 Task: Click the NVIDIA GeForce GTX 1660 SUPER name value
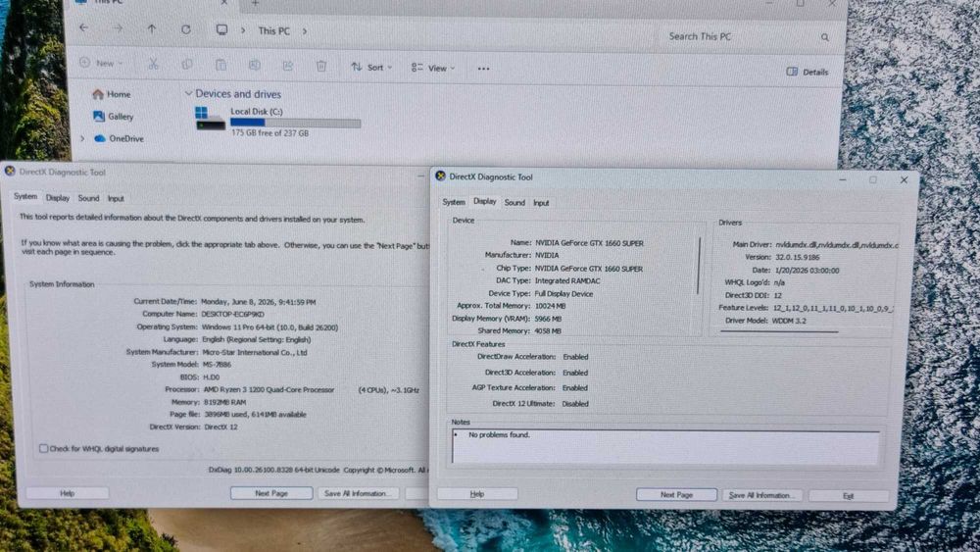(x=589, y=243)
